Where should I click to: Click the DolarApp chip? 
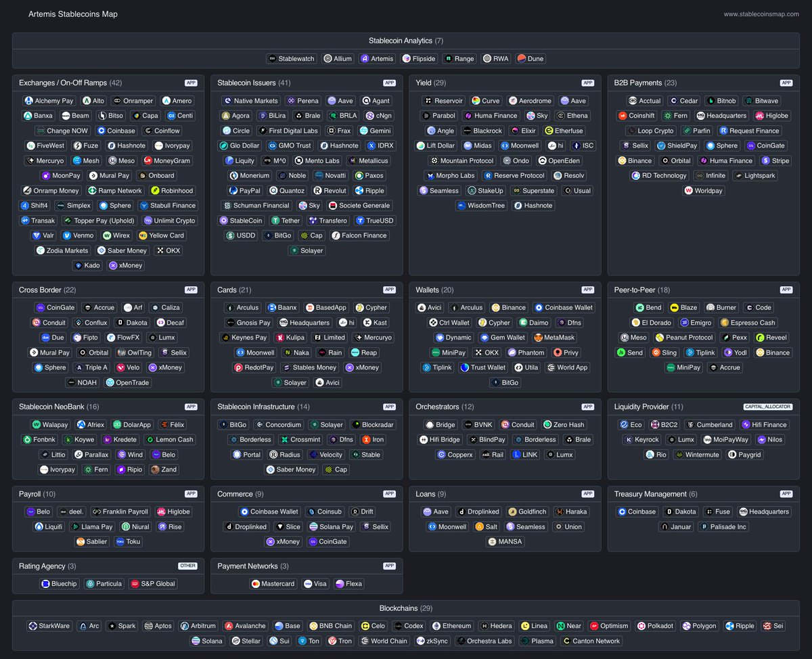133,425
